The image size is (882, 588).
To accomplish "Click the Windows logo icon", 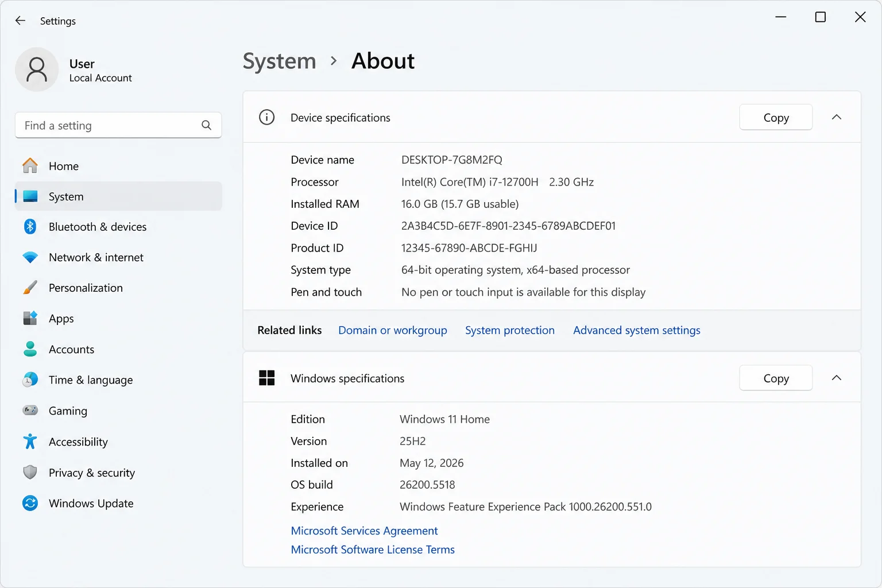I will point(266,378).
